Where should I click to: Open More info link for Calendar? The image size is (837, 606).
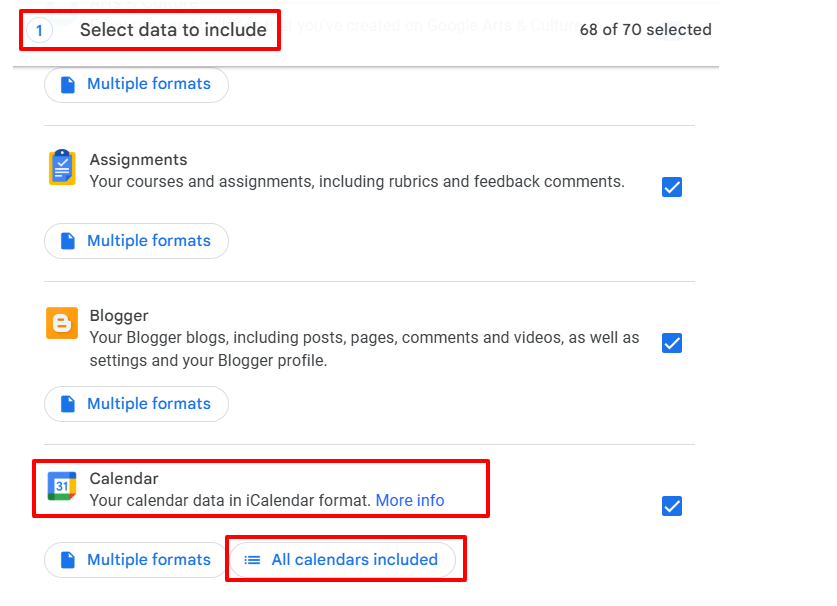410,500
